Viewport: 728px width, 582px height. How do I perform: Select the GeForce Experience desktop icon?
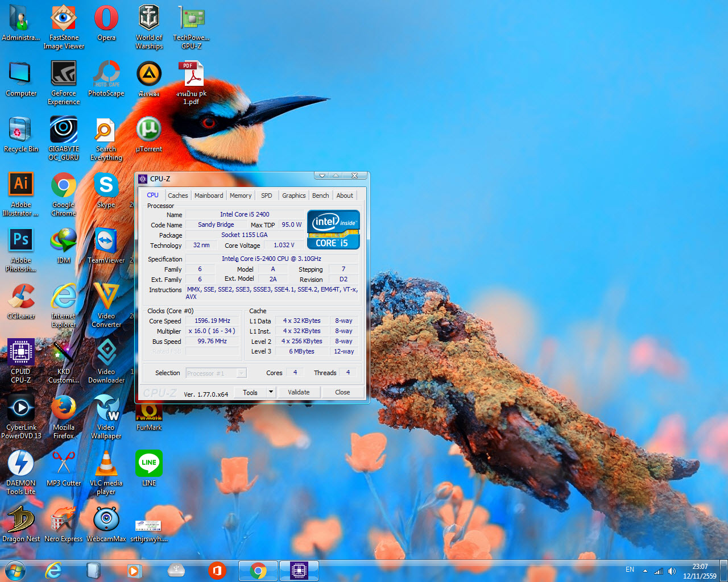pyautogui.click(x=64, y=82)
